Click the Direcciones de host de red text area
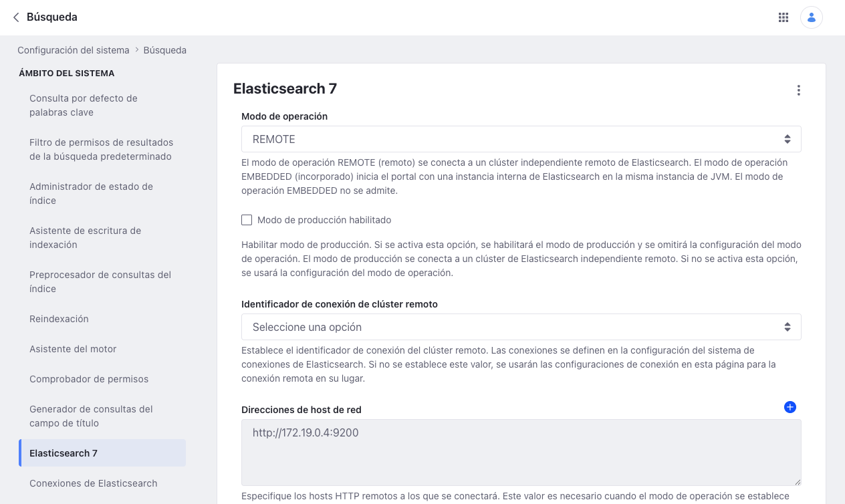Screen dimensions: 845x504 [x=521, y=453]
